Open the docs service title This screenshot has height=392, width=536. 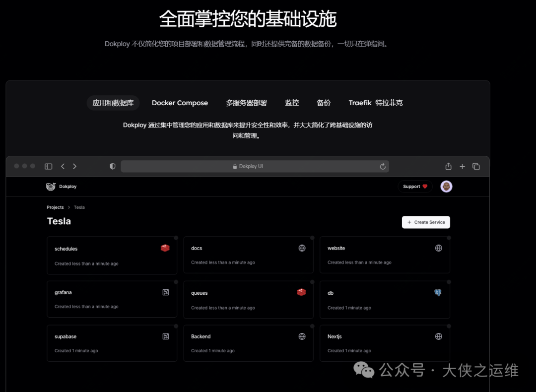coord(197,248)
